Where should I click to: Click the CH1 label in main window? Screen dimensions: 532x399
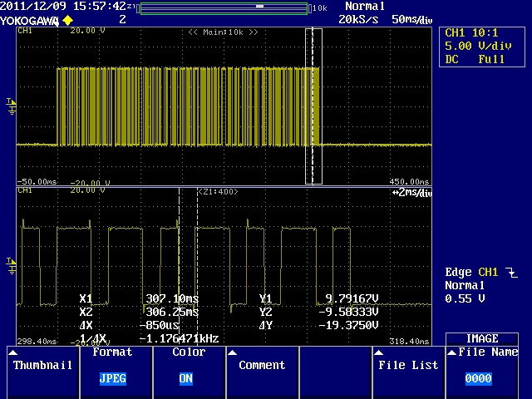25,31
